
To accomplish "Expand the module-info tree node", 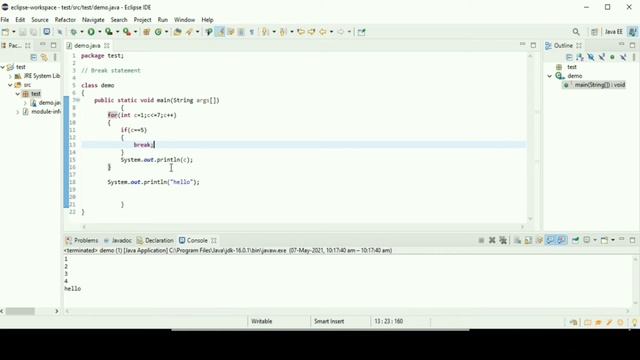I will click(x=18, y=112).
